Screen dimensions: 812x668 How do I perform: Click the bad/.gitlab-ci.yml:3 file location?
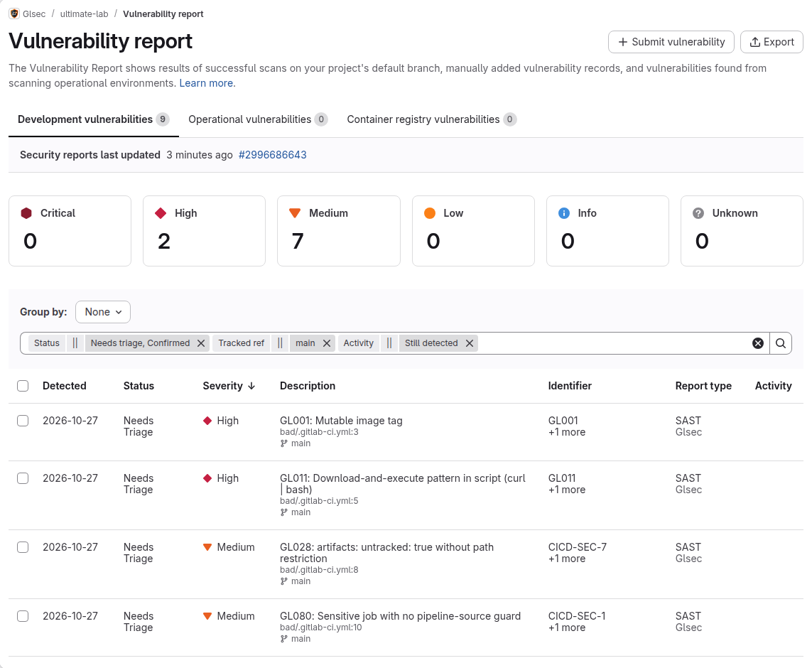[319, 432]
